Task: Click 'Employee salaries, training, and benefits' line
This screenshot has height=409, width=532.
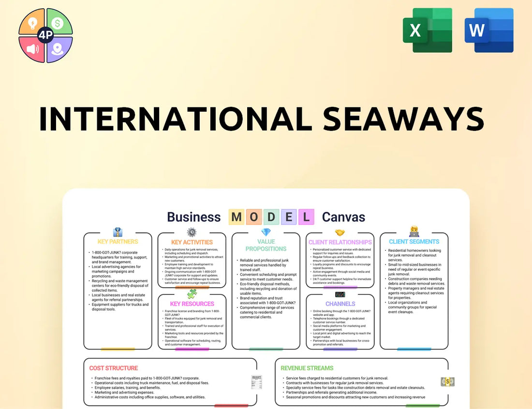Action: pyautogui.click(x=126, y=388)
